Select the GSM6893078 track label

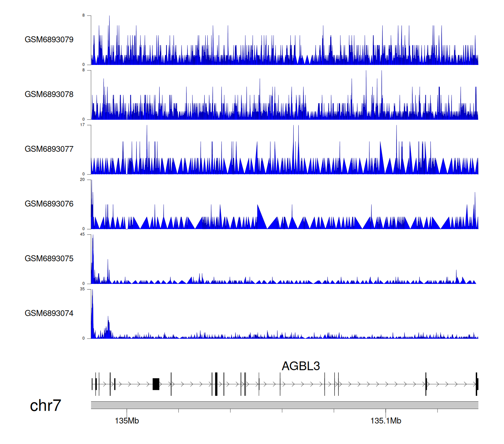49,95
